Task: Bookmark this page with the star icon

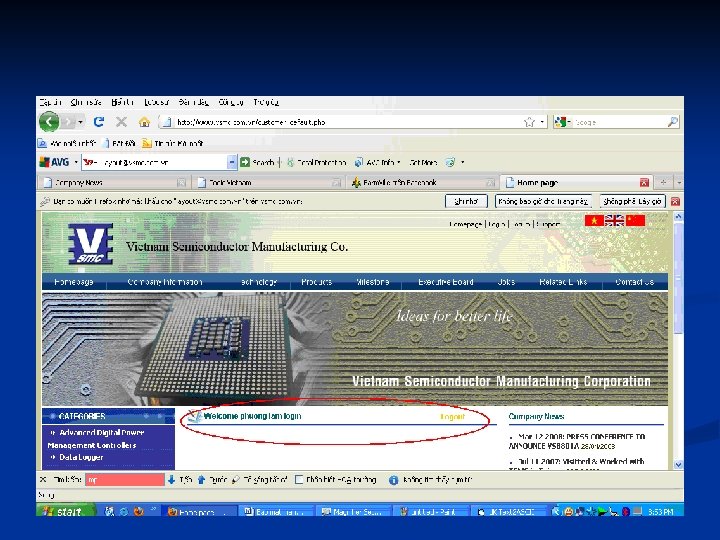Action: [x=529, y=122]
